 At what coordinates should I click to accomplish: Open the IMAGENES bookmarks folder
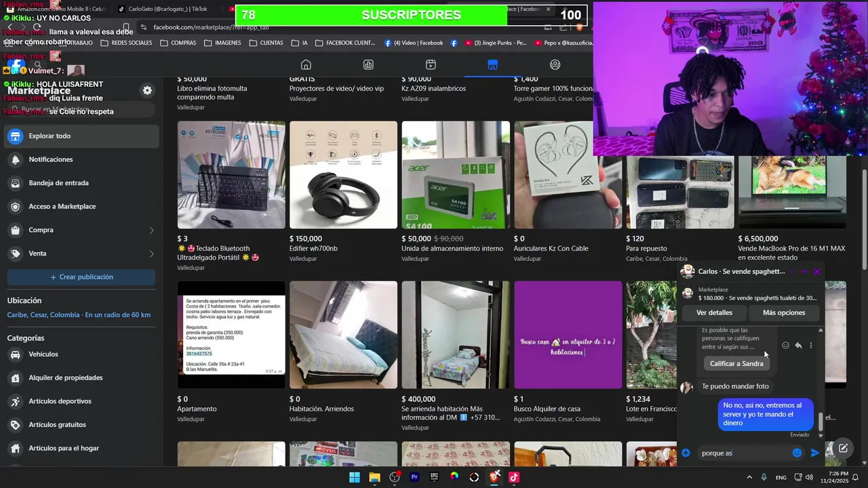pyautogui.click(x=222, y=43)
